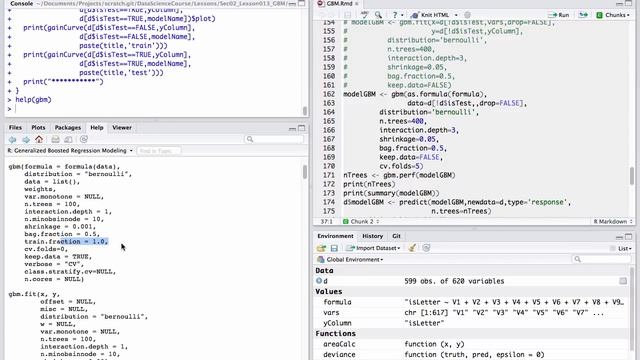Select the GBM.Rmd editor tab
Screen dimensions: 640x360
pyautogui.click(x=340, y=4)
